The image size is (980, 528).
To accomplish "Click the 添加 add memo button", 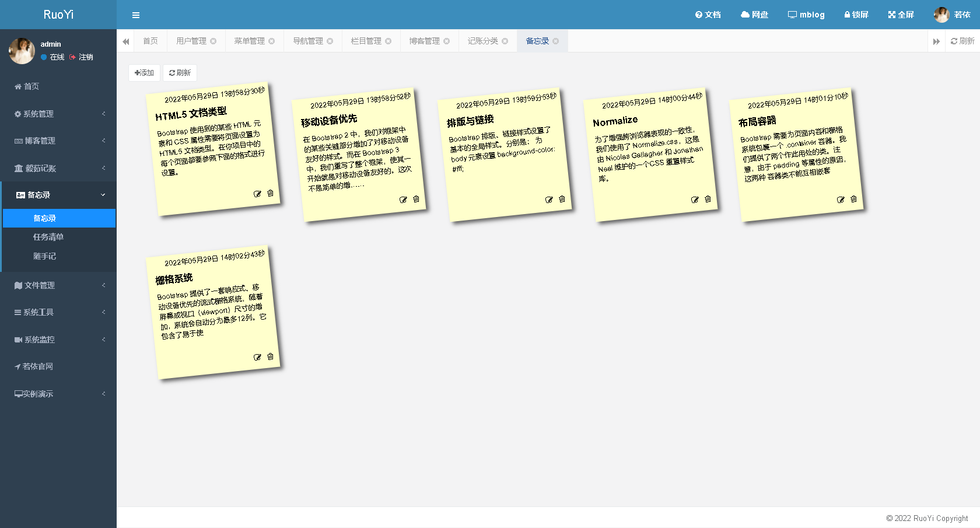I will 144,72.
